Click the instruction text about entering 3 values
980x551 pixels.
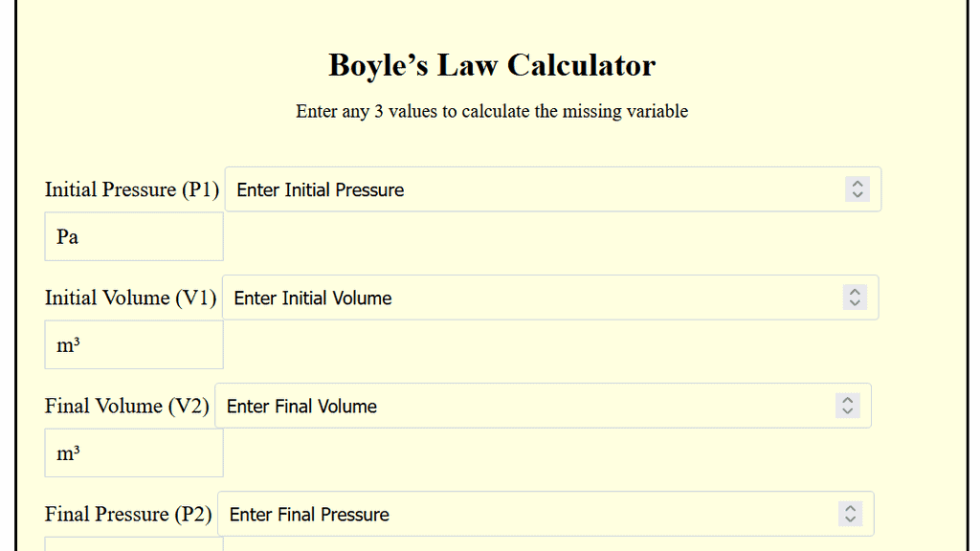pyautogui.click(x=491, y=111)
